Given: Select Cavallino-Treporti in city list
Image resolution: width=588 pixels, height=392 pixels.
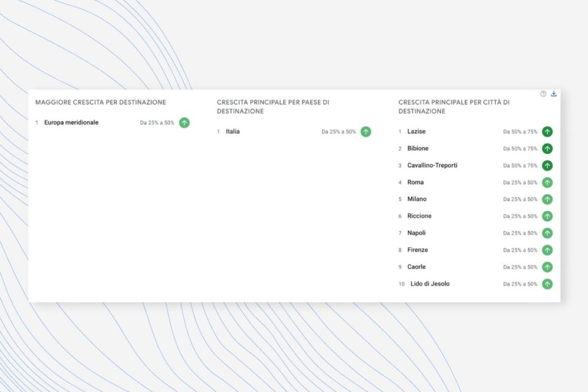Looking at the screenshot, I should pyautogui.click(x=432, y=165).
